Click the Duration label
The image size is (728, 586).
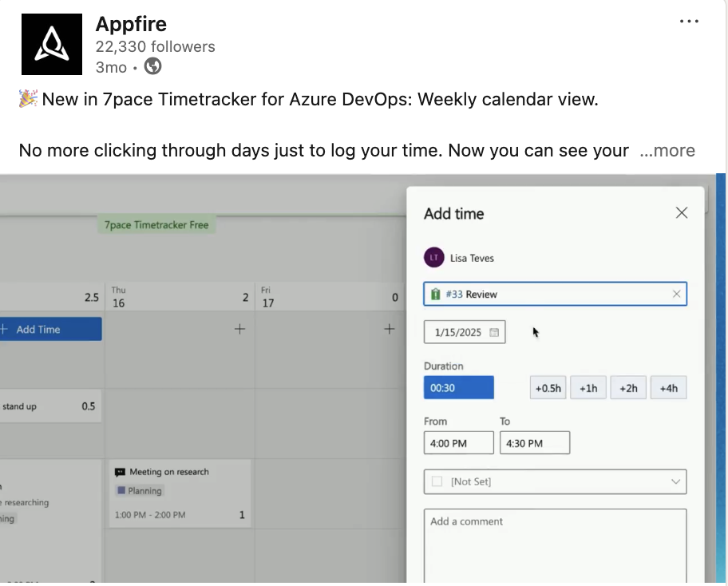pos(443,366)
